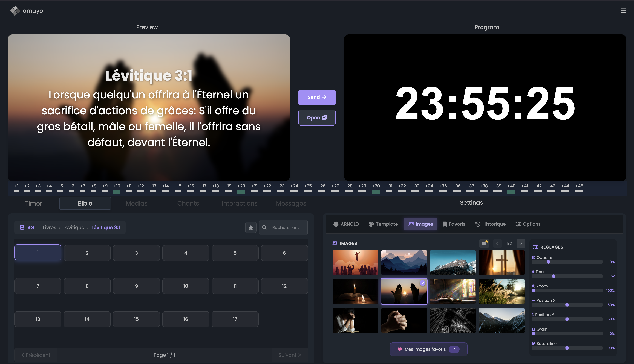Switch to the Chants tab
Screen dimensions: 634x364
click(x=188, y=204)
